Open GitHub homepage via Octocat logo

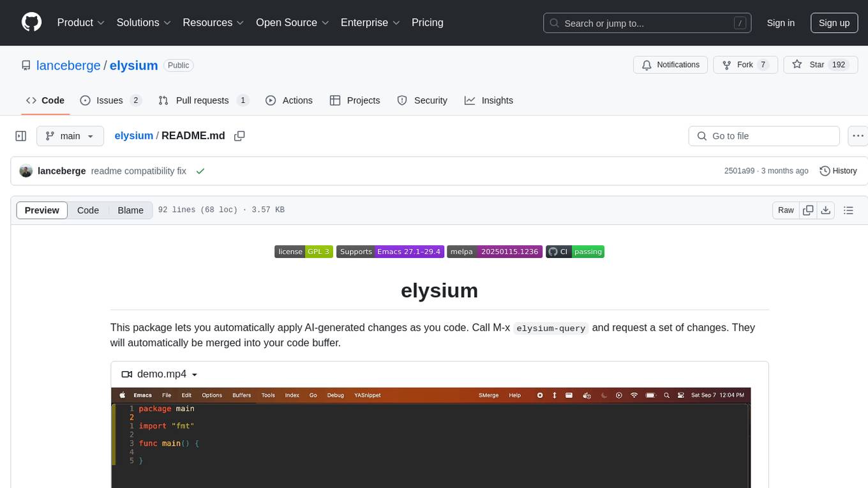(31, 22)
